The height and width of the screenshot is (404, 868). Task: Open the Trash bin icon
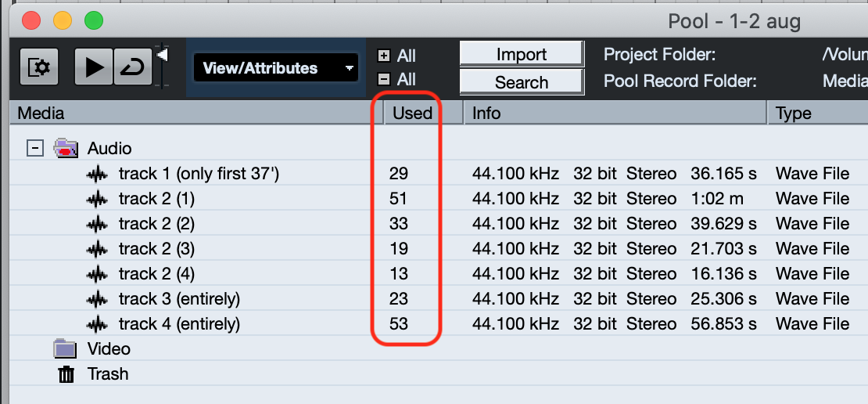coord(66,374)
